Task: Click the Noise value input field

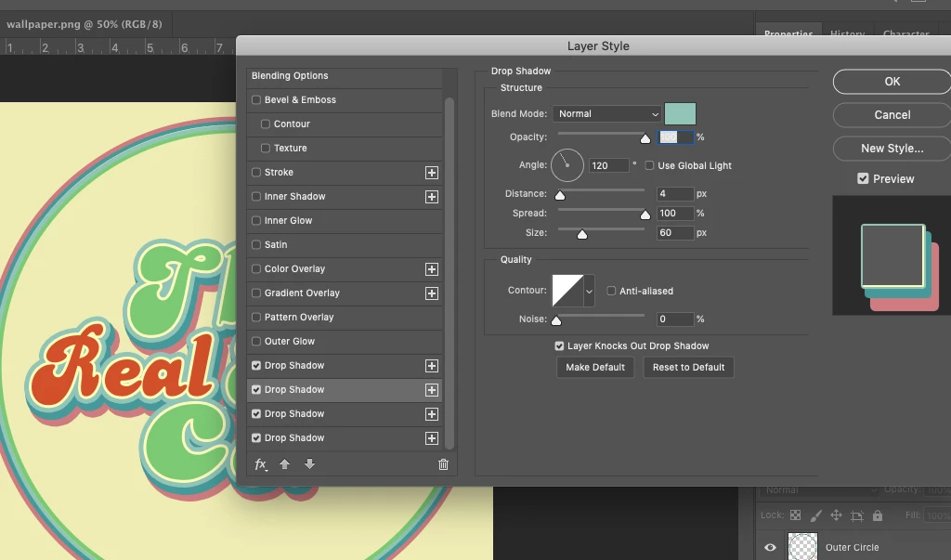Action: 675,319
